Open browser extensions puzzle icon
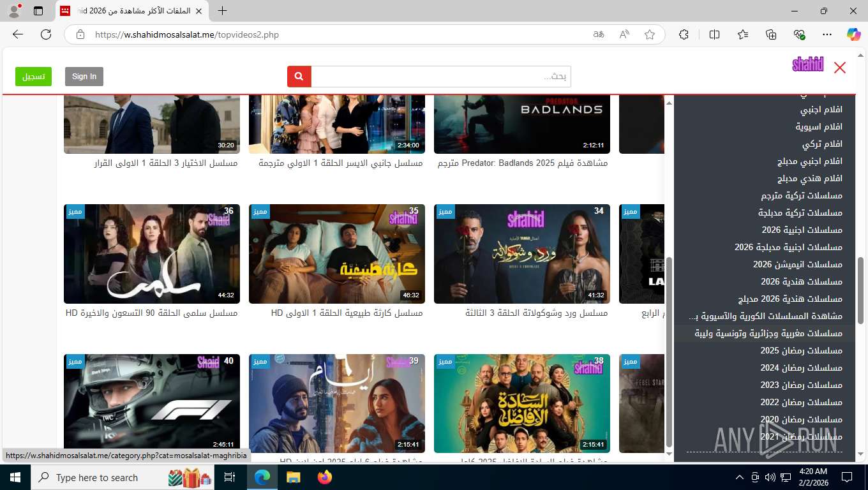 (684, 34)
